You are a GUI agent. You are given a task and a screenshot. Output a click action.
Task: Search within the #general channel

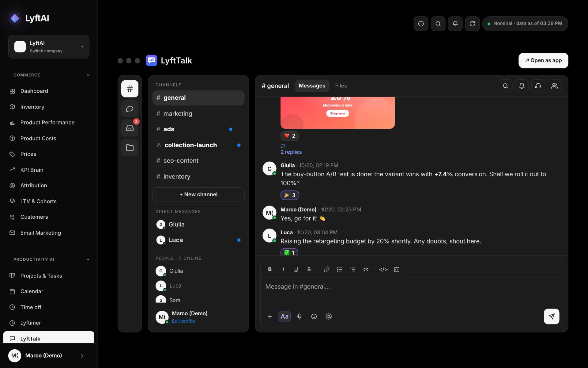(x=506, y=86)
